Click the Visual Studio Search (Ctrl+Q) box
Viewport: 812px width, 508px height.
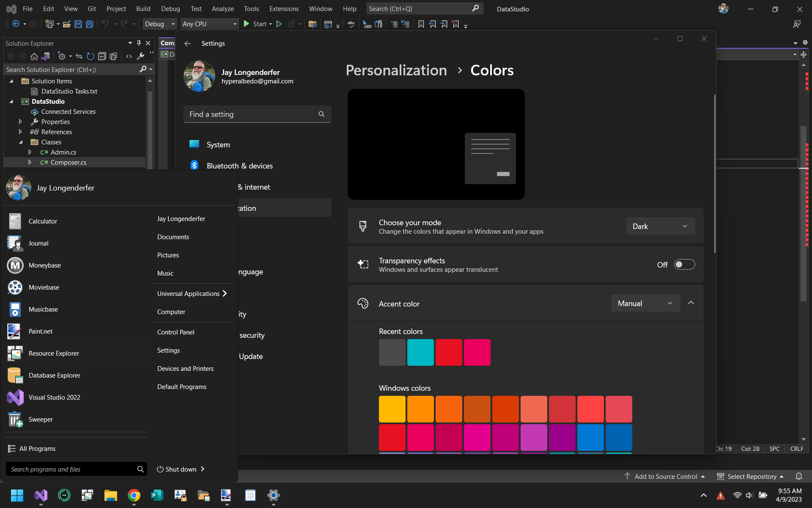point(424,8)
